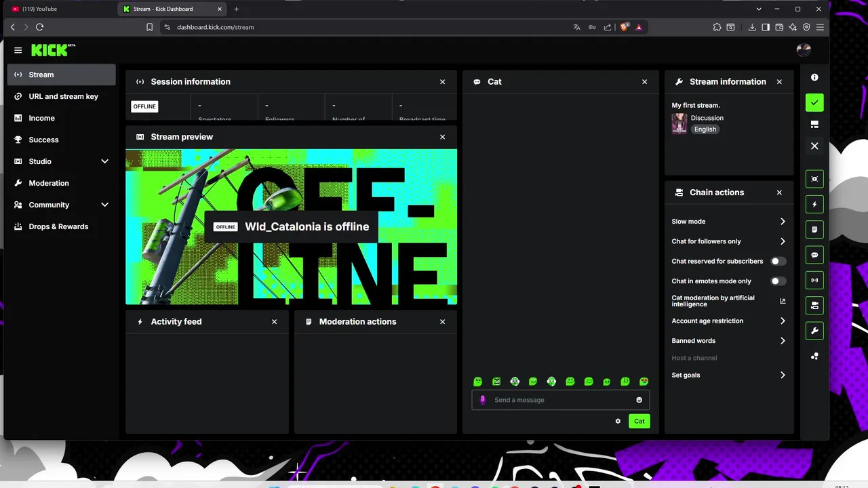Open Brave Shields icon in address bar
The image size is (868, 488).
point(625,27)
